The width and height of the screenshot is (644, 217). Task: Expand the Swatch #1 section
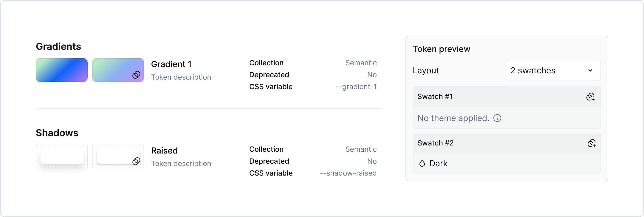[x=435, y=96]
